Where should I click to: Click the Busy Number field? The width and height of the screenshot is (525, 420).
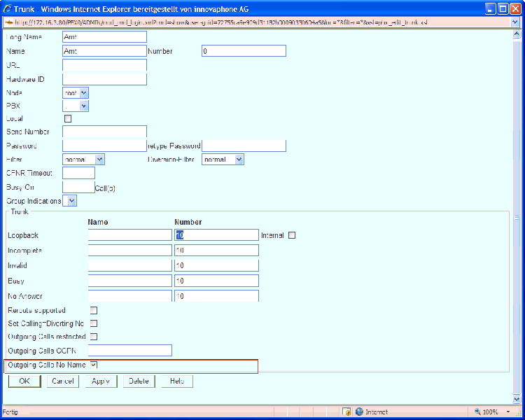click(x=216, y=281)
